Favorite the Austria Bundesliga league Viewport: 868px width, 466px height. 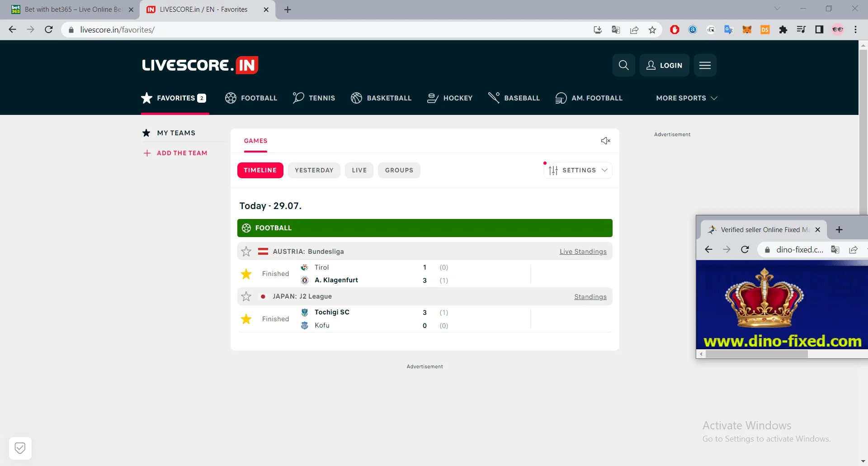(x=246, y=251)
